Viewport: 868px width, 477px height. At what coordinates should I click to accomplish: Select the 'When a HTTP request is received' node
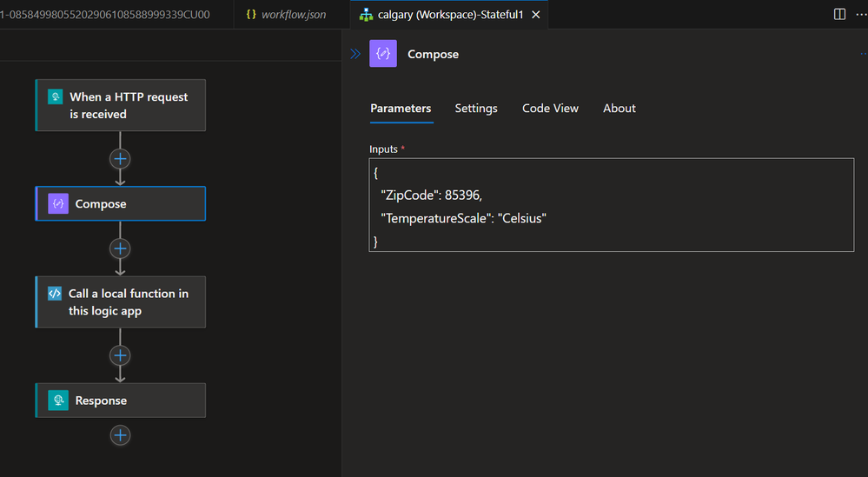click(x=120, y=105)
